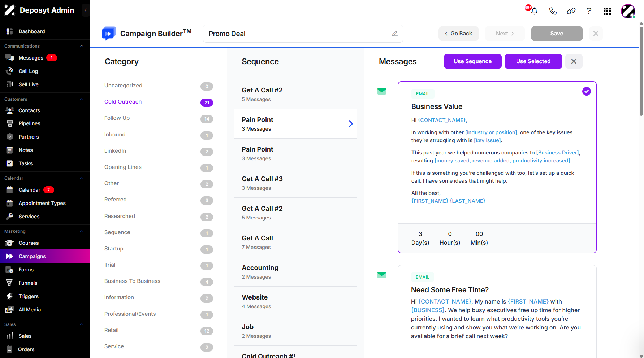Open the notifications bell icon
This screenshot has height=358, width=644.
(x=534, y=11)
